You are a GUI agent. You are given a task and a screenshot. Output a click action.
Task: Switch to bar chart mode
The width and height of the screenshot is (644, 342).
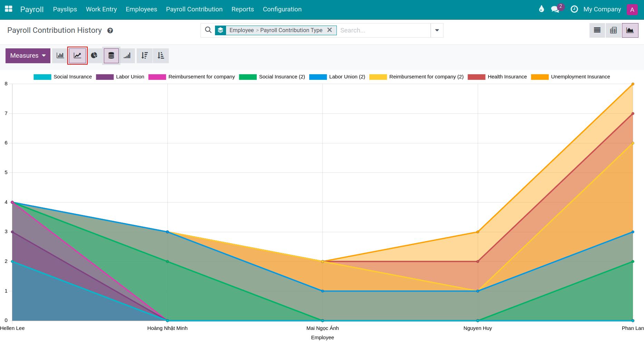click(x=60, y=55)
